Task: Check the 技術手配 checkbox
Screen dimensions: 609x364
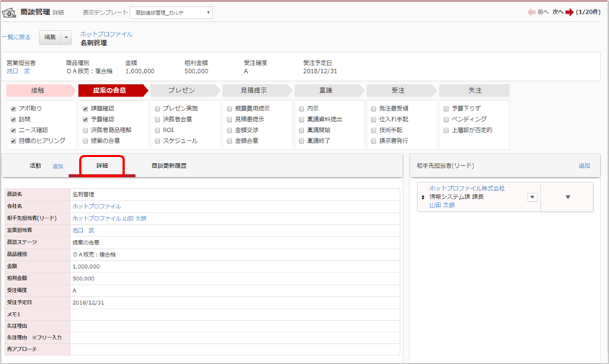Action: tap(373, 130)
